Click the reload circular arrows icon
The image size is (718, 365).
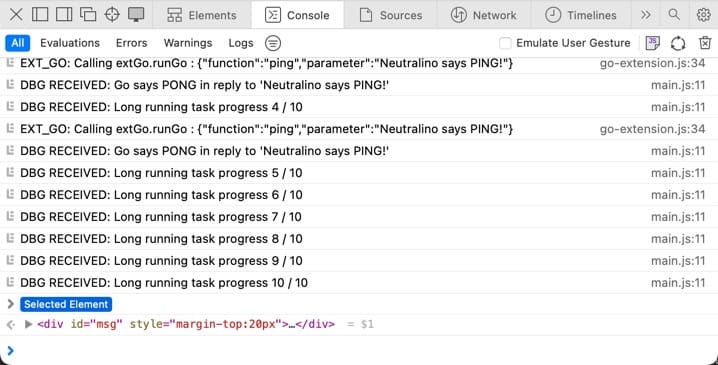click(x=678, y=43)
